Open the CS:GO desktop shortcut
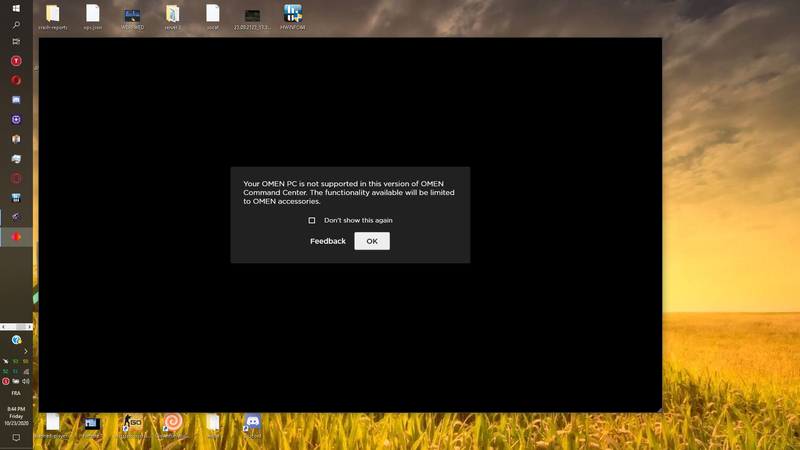 [133, 426]
